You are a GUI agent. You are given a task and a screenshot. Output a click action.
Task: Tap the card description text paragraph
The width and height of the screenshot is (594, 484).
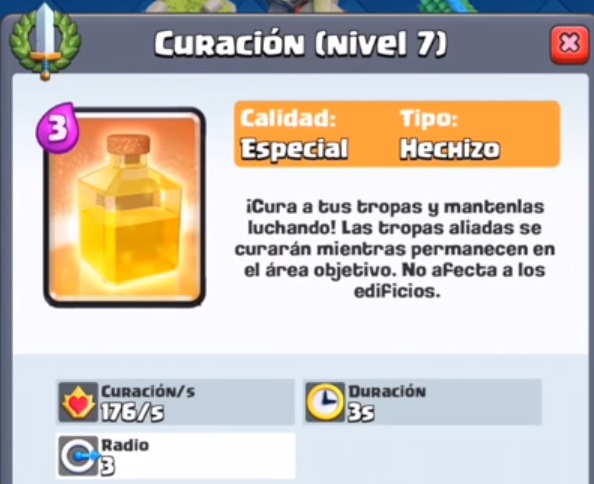pyautogui.click(x=395, y=249)
